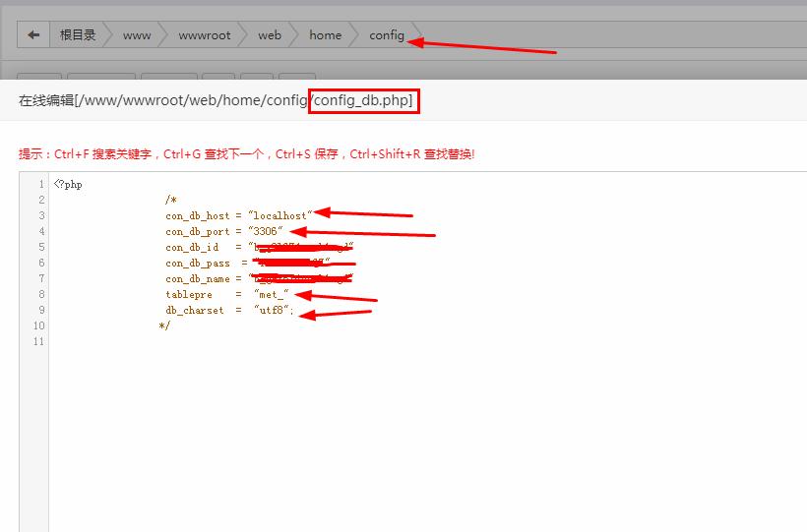Screen dimensions: 807x532
Task: Click the config_db.php filename in the editor title
Action: click(364, 100)
